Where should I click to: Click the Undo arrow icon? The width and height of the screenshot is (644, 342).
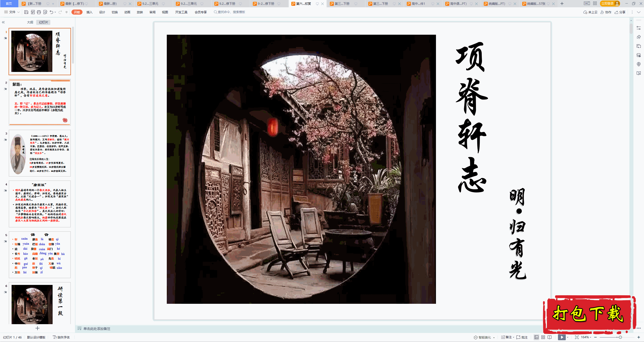point(52,12)
